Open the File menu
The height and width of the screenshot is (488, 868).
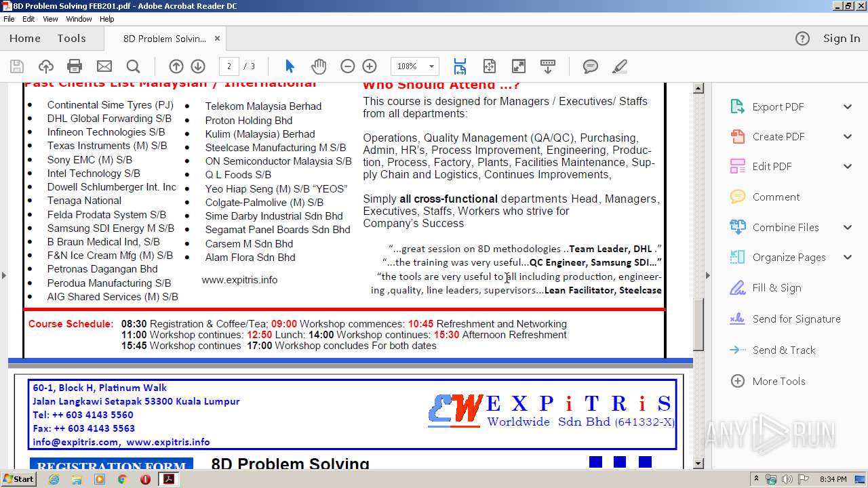tap(9, 19)
